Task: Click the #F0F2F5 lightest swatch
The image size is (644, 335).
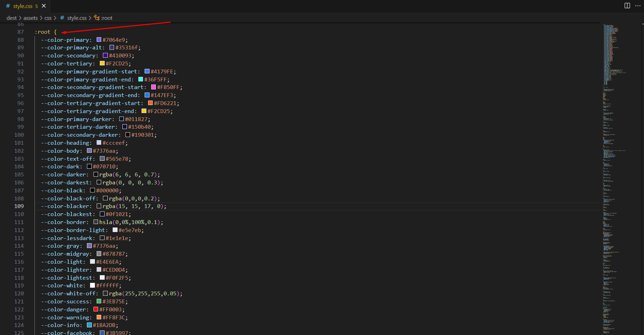Action: 102,278
